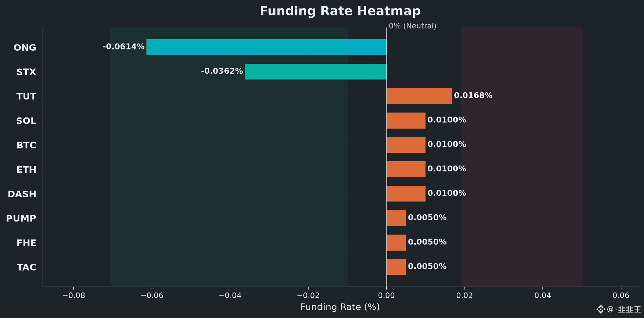Pick the SOL coin label

pyautogui.click(x=26, y=121)
